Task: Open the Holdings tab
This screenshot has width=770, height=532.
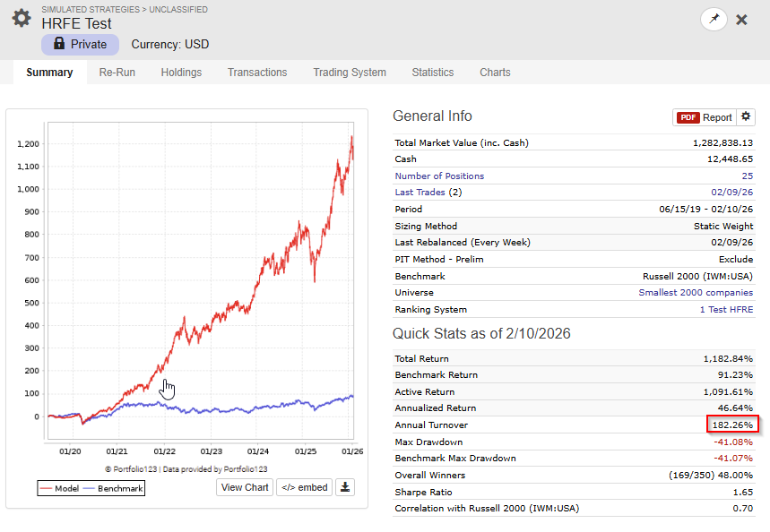Action: 181,73
